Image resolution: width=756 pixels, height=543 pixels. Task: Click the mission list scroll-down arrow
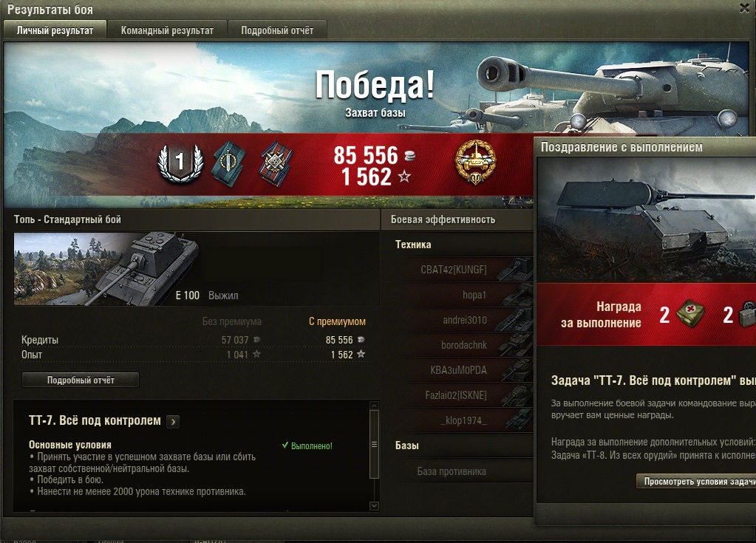pyautogui.click(x=374, y=506)
